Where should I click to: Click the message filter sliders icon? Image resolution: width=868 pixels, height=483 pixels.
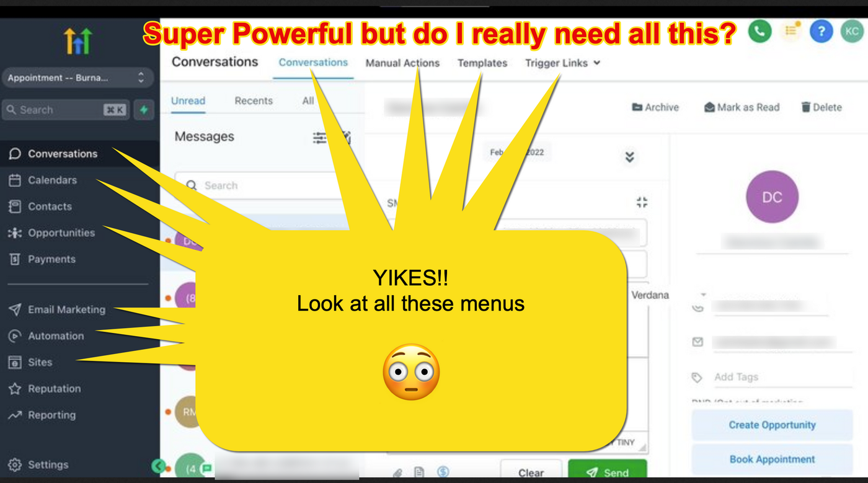pyautogui.click(x=320, y=138)
